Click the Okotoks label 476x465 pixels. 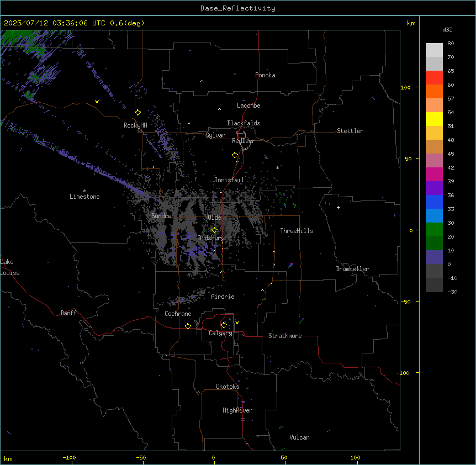[228, 387]
